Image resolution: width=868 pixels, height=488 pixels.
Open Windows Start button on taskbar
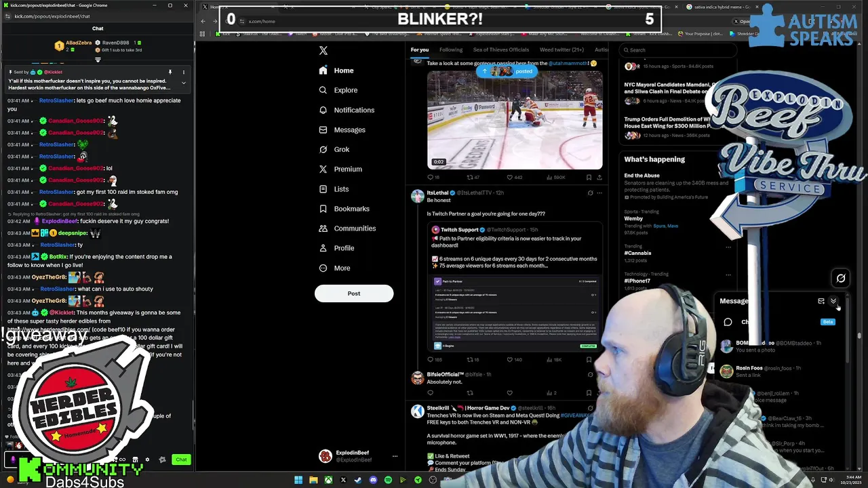(298, 480)
